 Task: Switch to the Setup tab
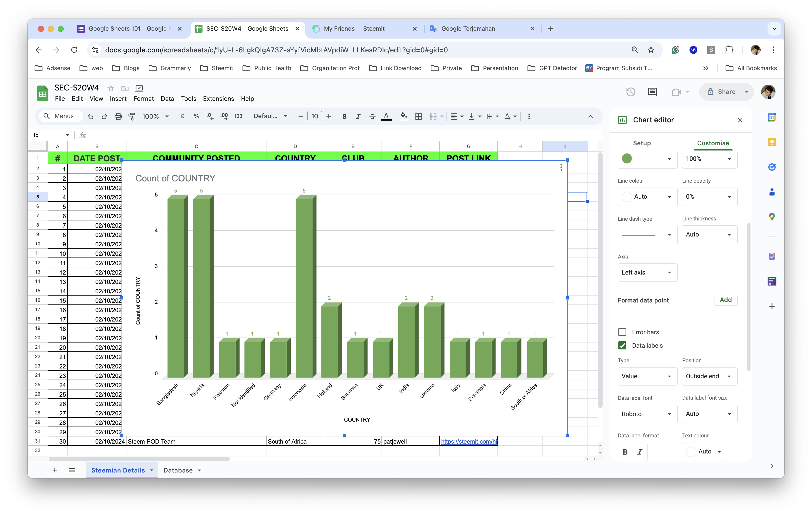tap(642, 143)
